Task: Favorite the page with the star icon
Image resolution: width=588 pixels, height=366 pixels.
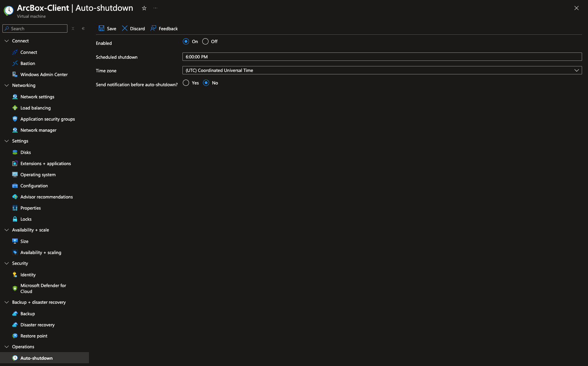Action: (144, 8)
